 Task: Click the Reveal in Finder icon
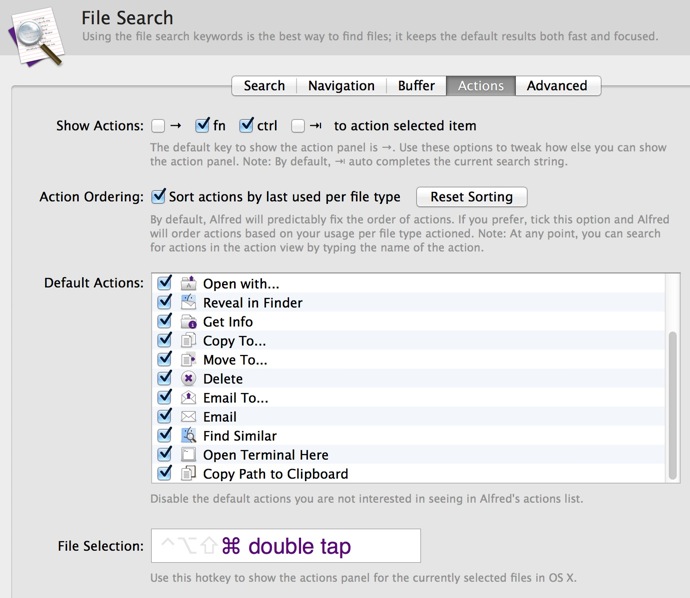tap(188, 302)
